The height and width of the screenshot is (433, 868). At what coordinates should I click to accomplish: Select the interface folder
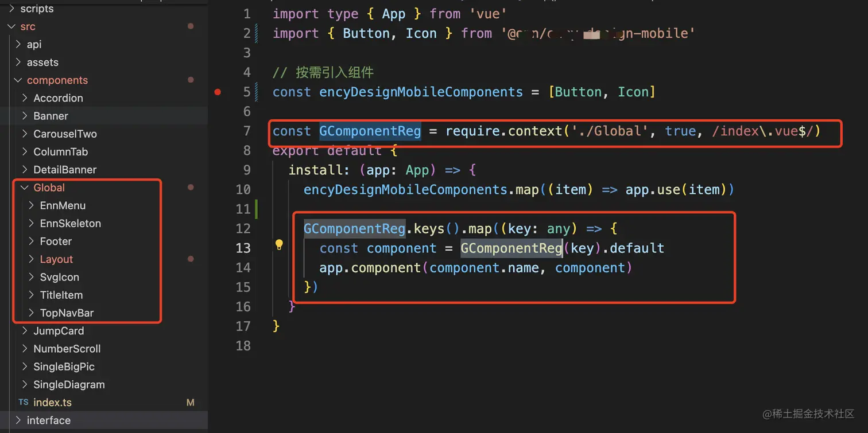click(48, 420)
